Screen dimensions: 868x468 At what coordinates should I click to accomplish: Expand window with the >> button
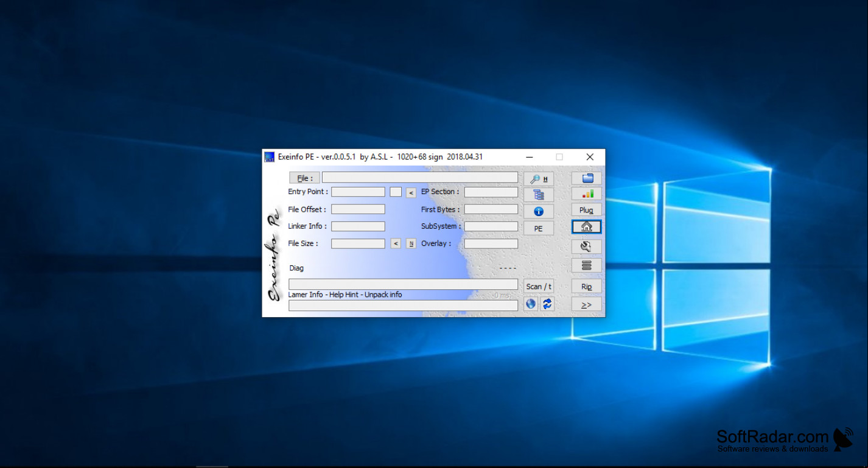tap(587, 304)
